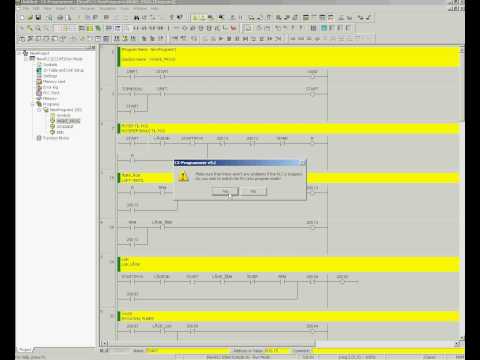Image resolution: width=480 pixels, height=360 pixels.
Task: Select Memory in the project tree
Action: tap(50, 98)
